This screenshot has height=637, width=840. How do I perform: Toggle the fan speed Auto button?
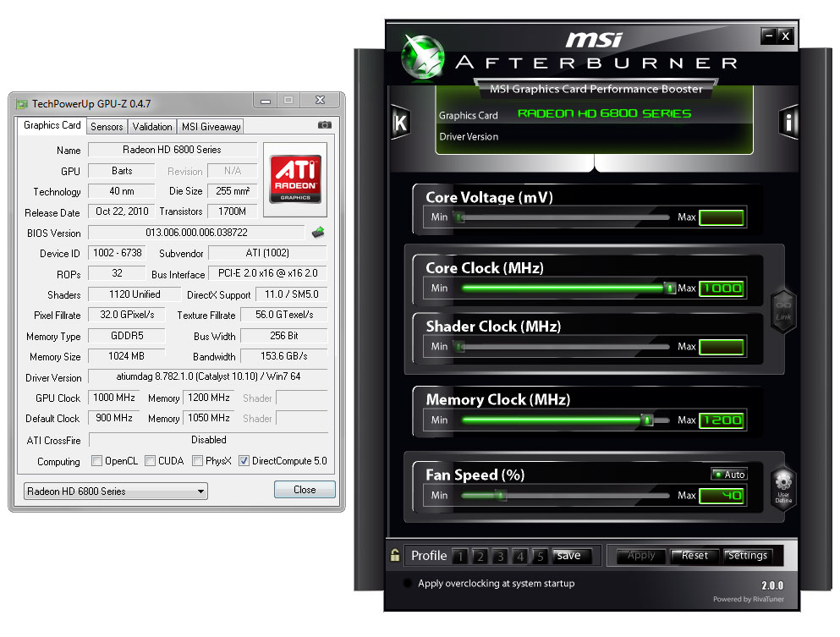pos(728,474)
